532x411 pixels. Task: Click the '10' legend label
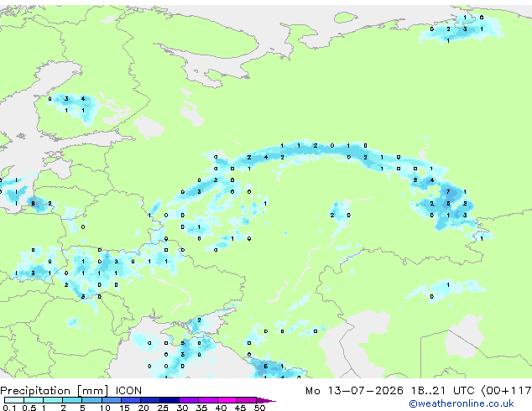(105, 408)
